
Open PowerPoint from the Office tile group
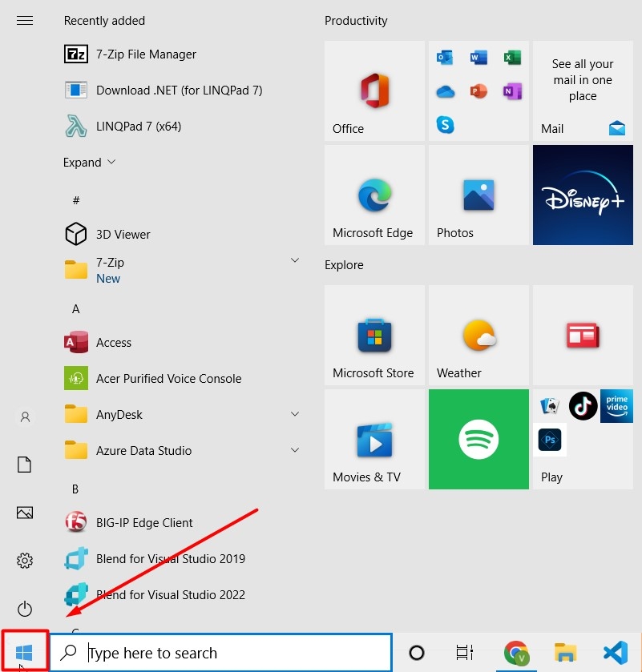pos(479,91)
